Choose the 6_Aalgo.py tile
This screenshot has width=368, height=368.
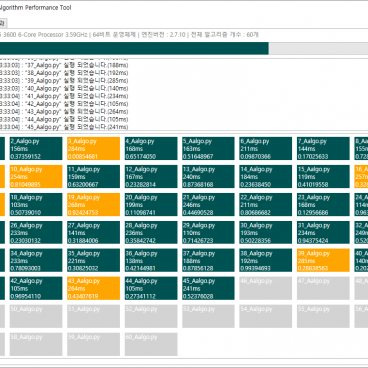pos(266,149)
